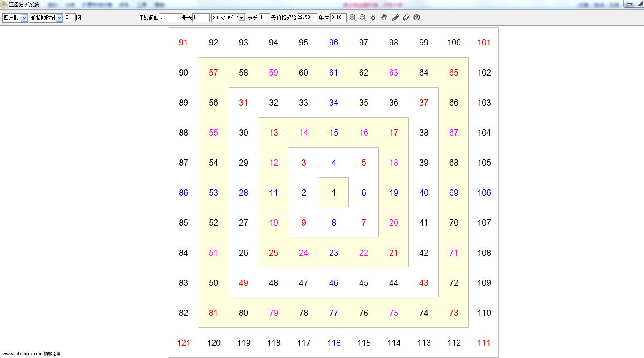Open the help question mark icon
Viewport: 644px width, 358px height.
coord(417,18)
